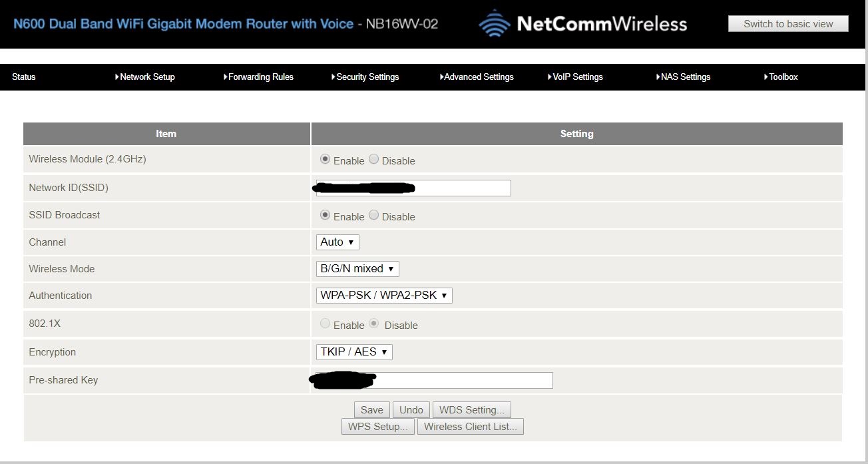Click the Network ID (SSID) field
The image size is (868, 464).
(413, 188)
